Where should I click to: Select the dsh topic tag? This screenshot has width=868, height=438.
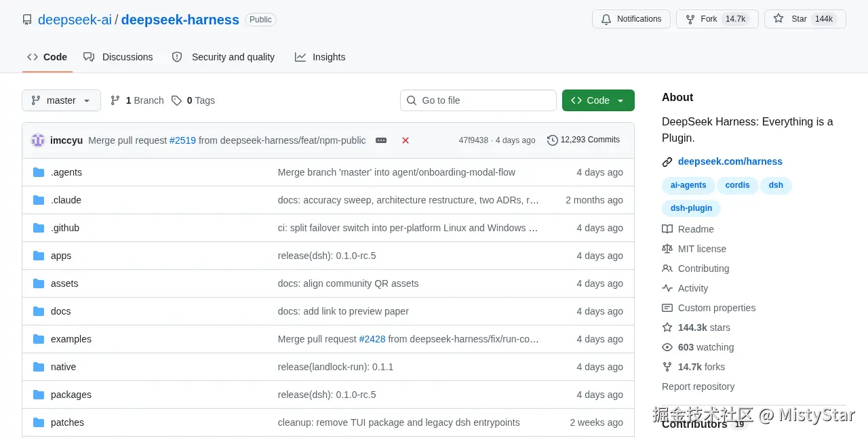776,185
